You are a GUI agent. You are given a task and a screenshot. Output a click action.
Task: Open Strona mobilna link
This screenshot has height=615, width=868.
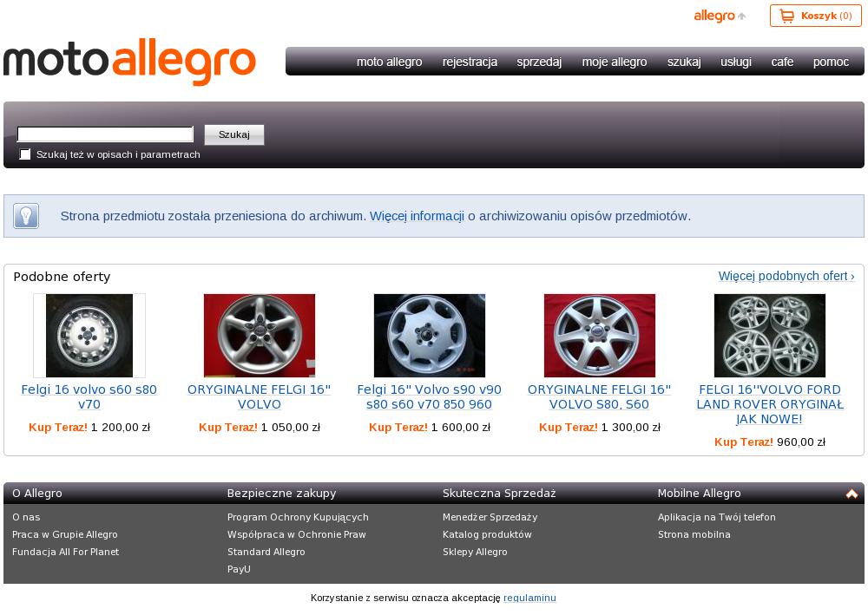[694, 534]
